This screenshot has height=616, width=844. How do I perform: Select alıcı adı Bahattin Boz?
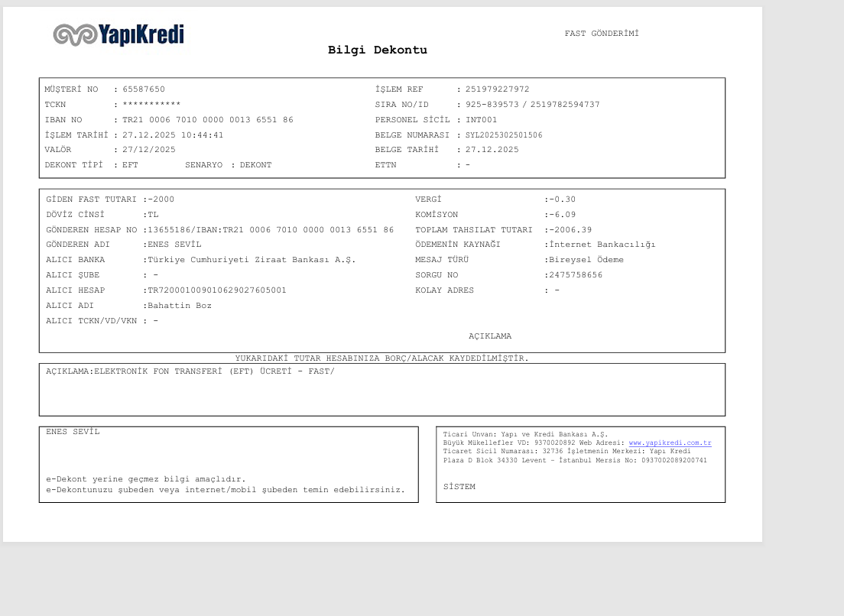[x=179, y=306]
